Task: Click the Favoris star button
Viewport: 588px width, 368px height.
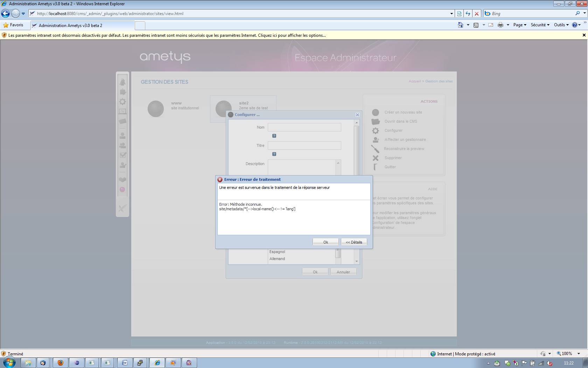Action: 13,25
